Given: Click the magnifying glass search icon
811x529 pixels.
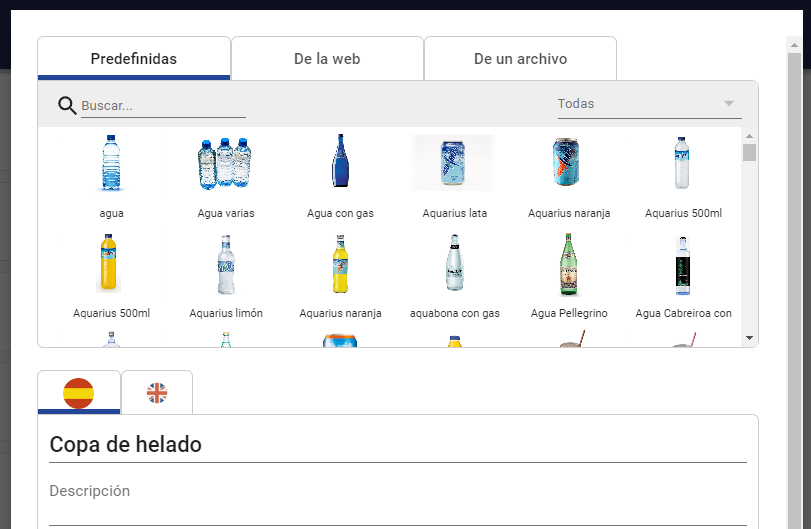Looking at the screenshot, I should [x=67, y=105].
